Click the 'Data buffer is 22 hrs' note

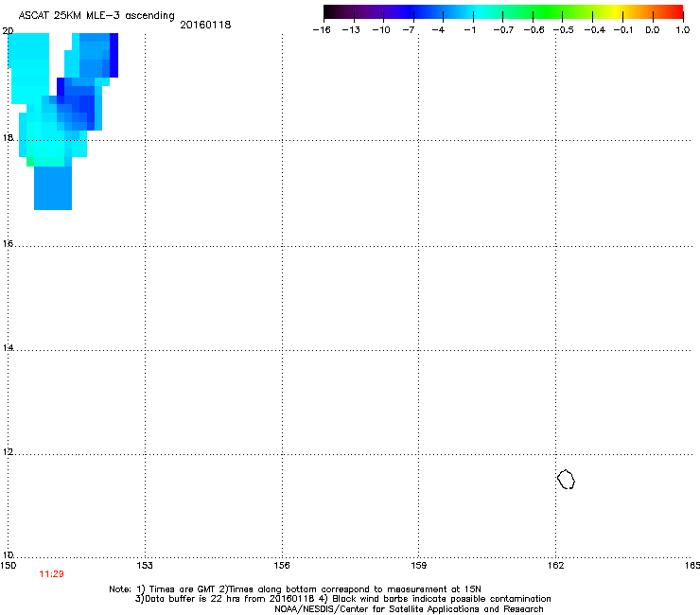342,599
